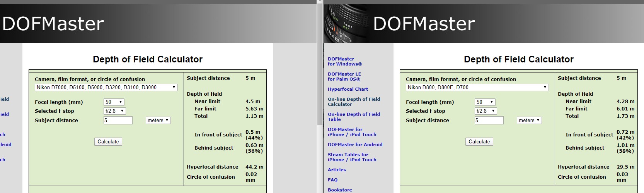Select near limit value 4.28 m
Viewport: 644px width, 193px height.
(625, 102)
